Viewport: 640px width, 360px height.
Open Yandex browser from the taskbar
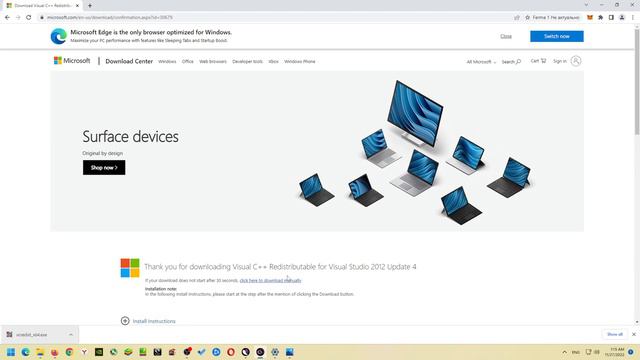[84, 352]
